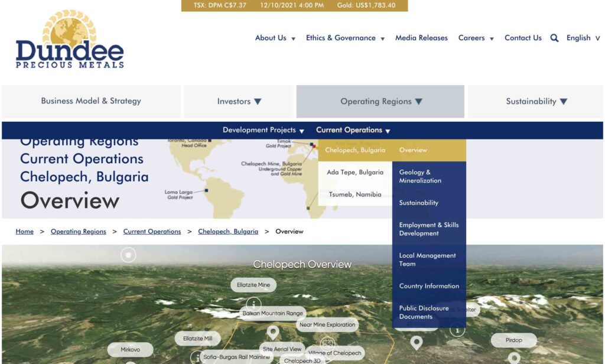The width and height of the screenshot is (605, 364).
Task: Open Geology & Mineralization page
Action: 429,177
